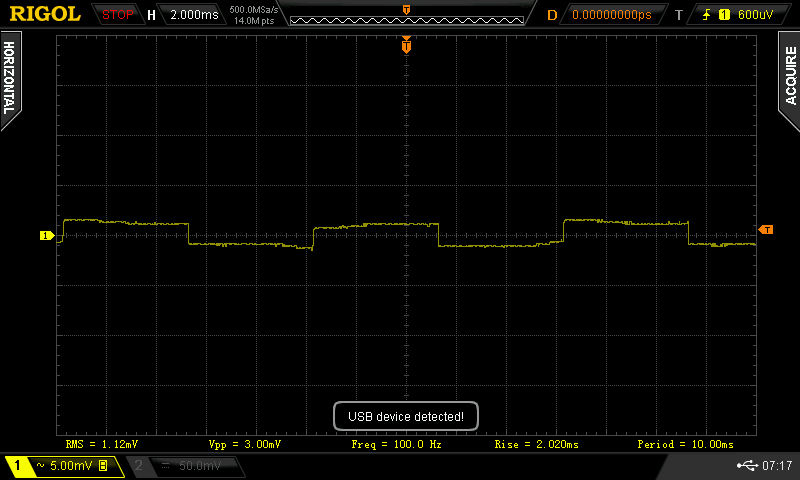Viewport: 800px width, 480px height.
Task: Select the RMS = 1.12mV measurement
Action: [102, 444]
